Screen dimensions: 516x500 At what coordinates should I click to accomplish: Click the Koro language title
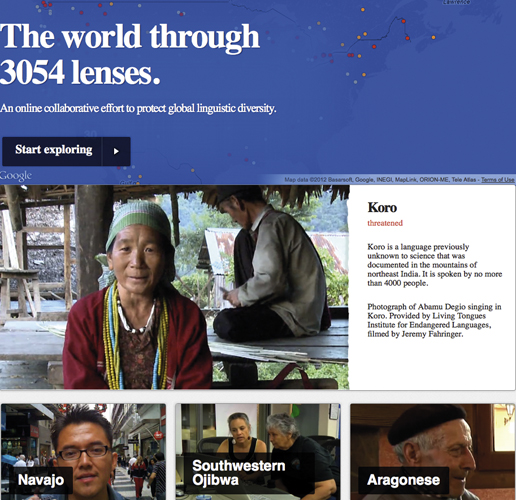tap(382, 208)
